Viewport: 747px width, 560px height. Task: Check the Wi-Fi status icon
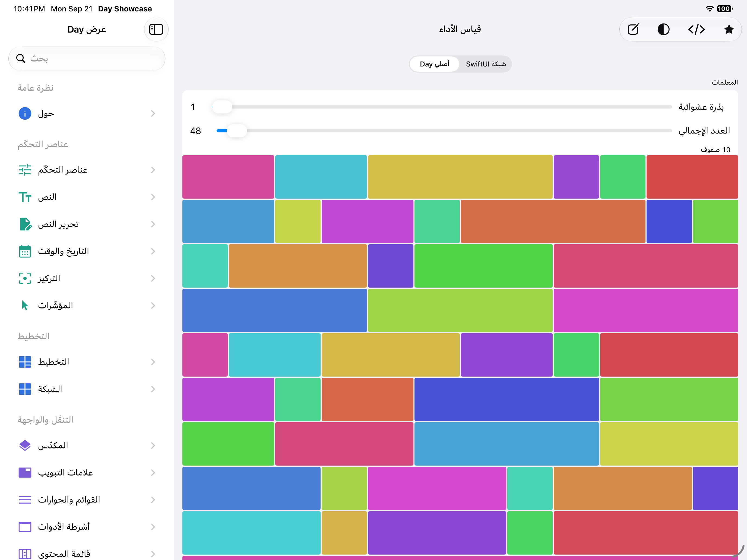pyautogui.click(x=710, y=9)
